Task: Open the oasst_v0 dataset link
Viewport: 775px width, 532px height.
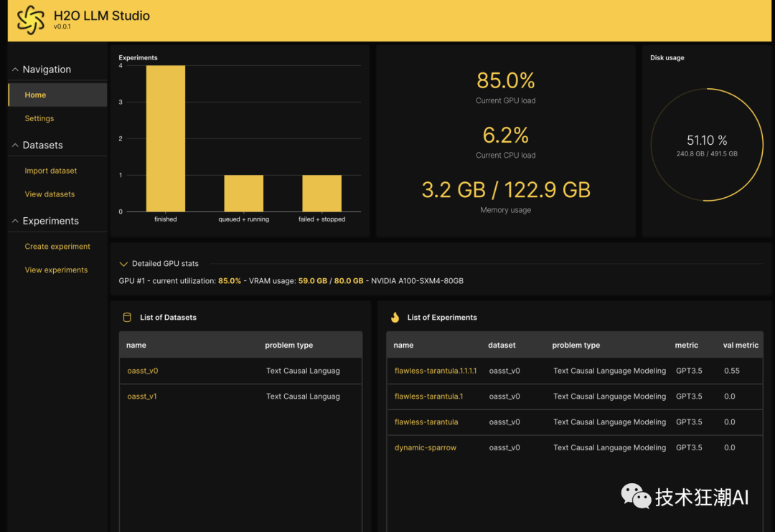Action: (x=142, y=371)
